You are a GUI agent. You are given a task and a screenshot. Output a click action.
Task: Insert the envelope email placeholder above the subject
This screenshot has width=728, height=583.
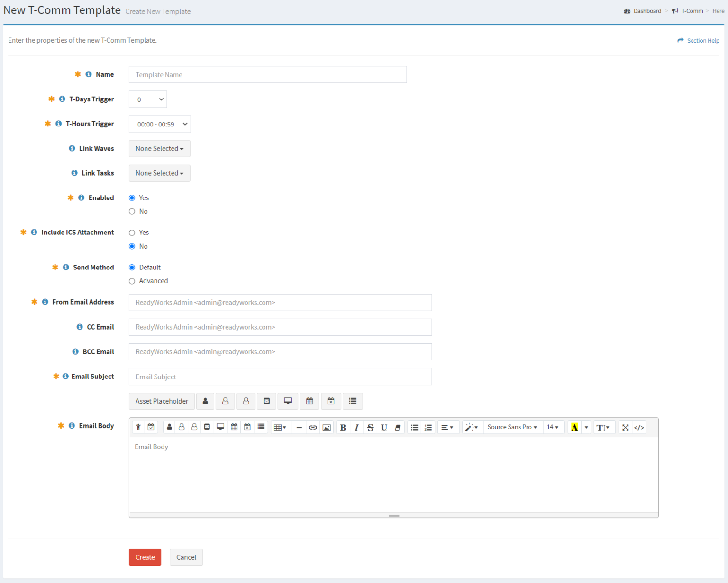(266, 401)
